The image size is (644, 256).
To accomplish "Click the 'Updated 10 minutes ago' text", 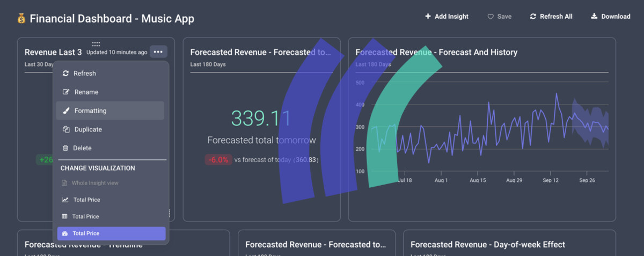I will click(116, 53).
